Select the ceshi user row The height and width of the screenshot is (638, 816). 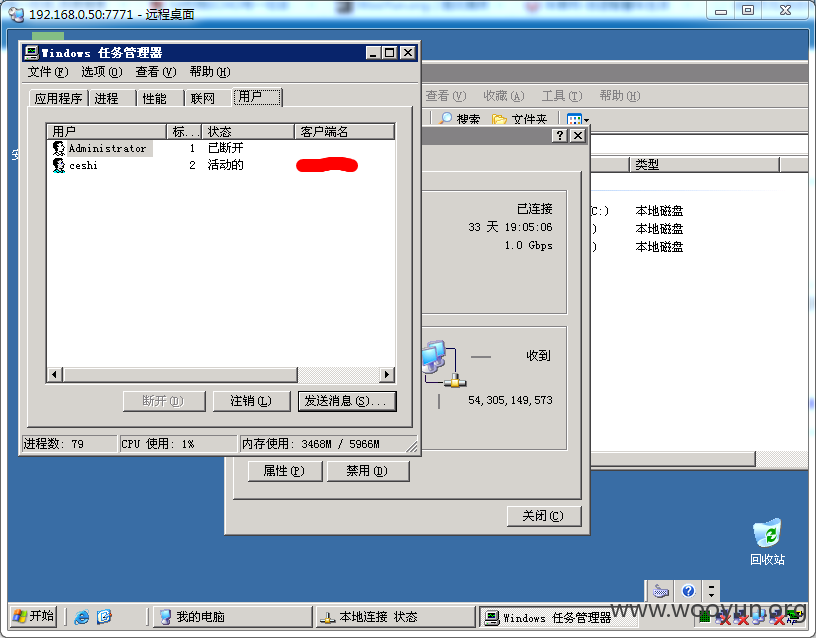[221, 165]
